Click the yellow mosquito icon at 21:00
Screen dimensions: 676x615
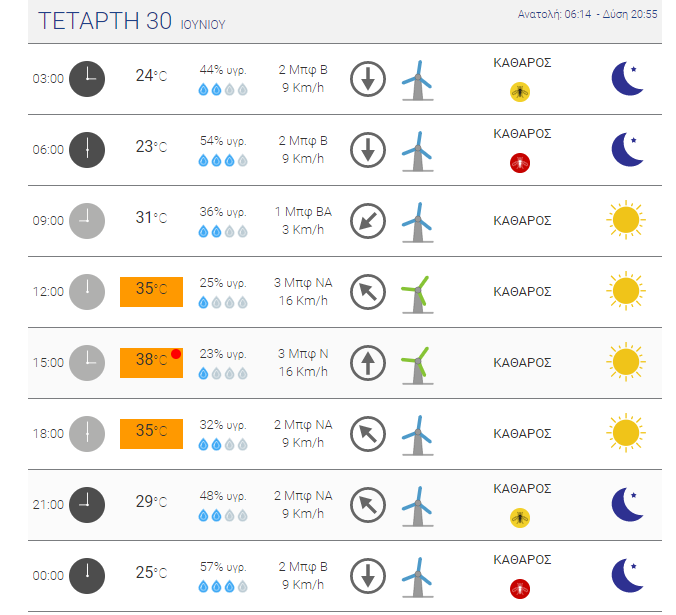pyautogui.click(x=520, y=518)
